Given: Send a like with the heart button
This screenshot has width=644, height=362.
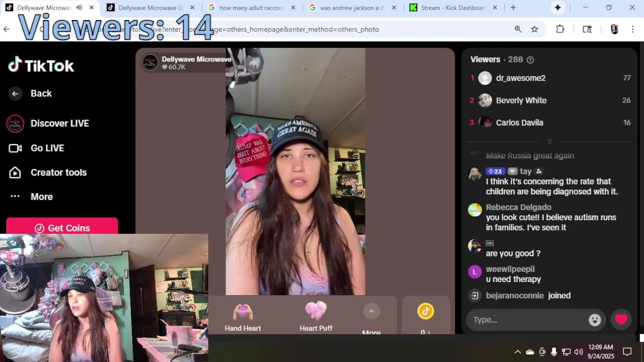Looking at the screenshot, I should point(621,320).
